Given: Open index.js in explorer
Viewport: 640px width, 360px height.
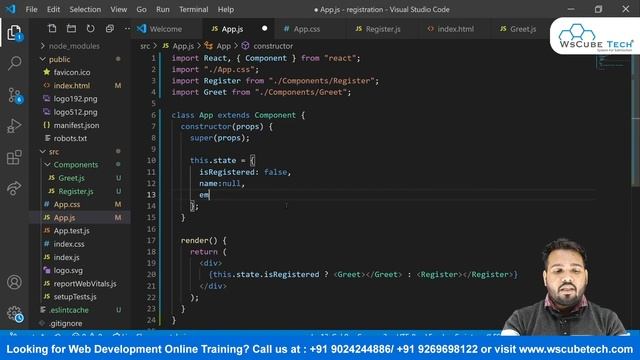Looking at the screenshot, I should click(67, 257).
